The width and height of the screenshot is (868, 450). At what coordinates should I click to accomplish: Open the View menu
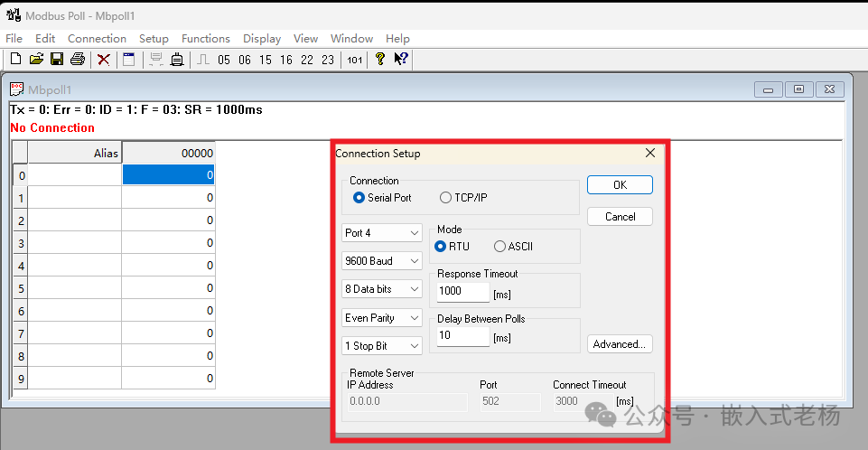pos(305,38)
